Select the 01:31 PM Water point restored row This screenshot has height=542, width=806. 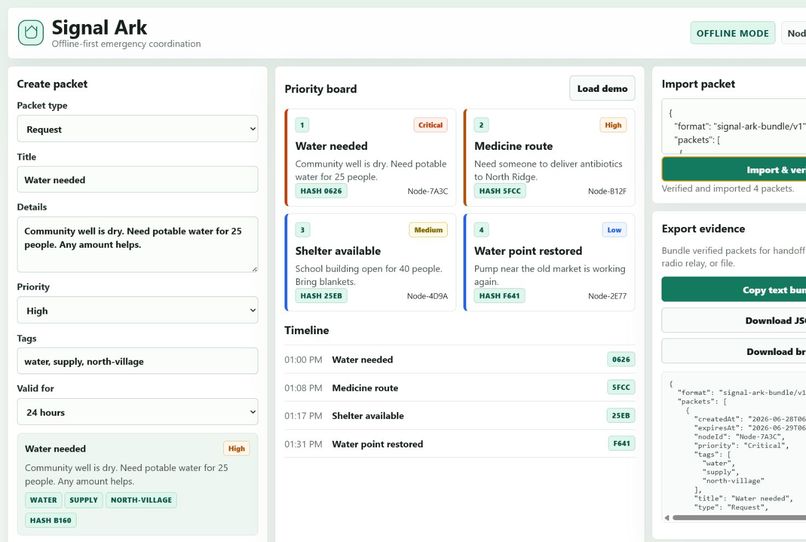[x=460, y=444]
